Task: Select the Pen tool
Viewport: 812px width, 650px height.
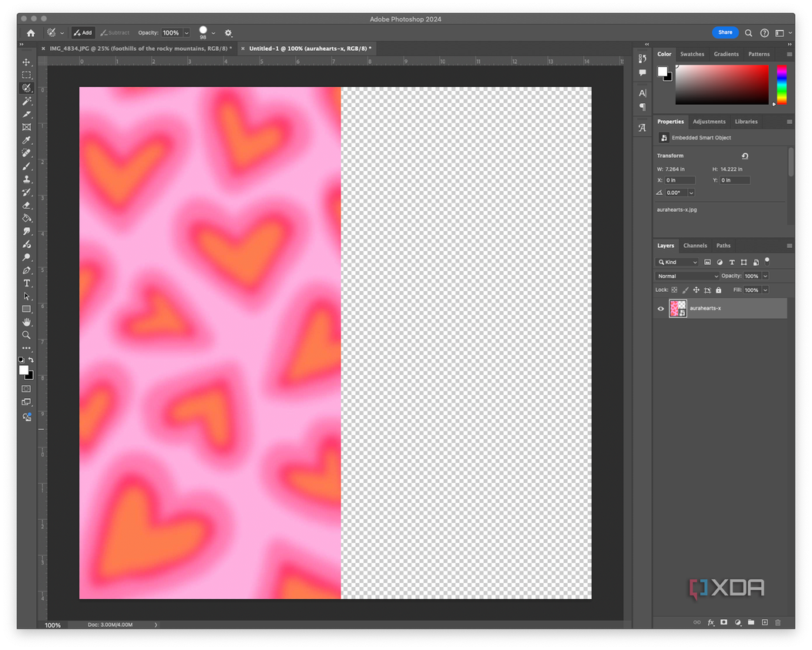Action: [26, 270]
